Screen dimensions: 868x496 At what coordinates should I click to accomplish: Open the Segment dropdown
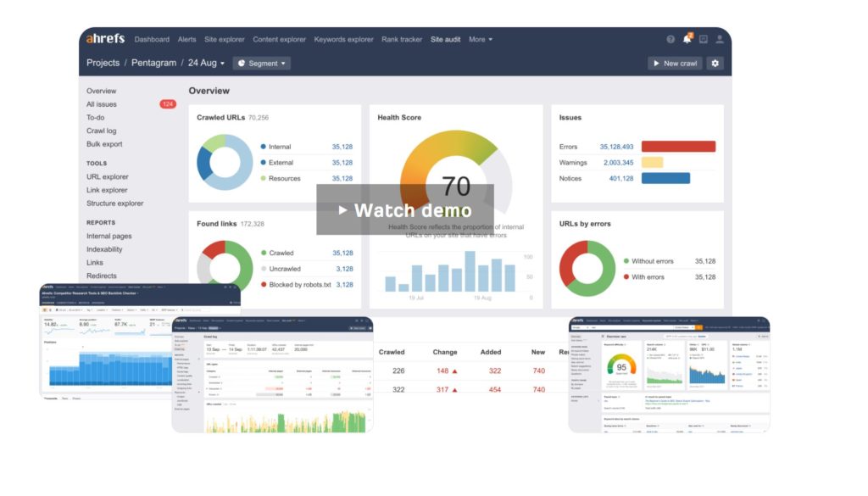click(262, 63)
